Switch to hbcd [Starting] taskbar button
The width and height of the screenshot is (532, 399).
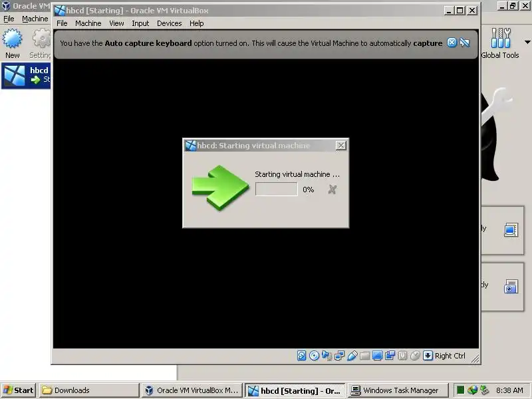point(295,390)
